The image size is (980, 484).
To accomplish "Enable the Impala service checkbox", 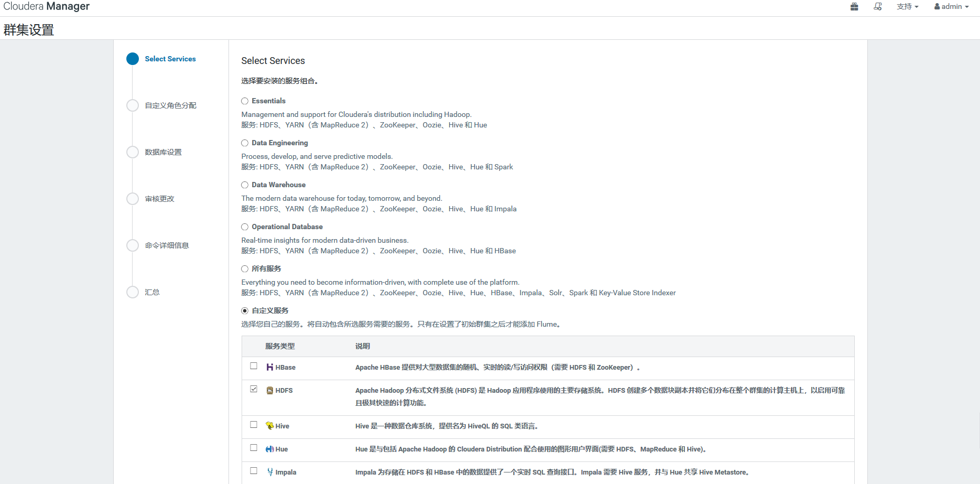I will 254,471.
